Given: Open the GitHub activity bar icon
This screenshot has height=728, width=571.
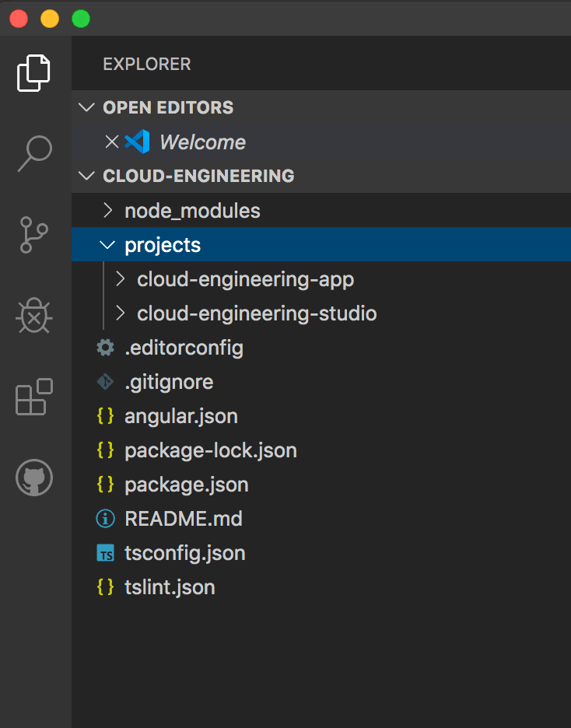Looking at the screenshot, I should (x=34, y=478).
